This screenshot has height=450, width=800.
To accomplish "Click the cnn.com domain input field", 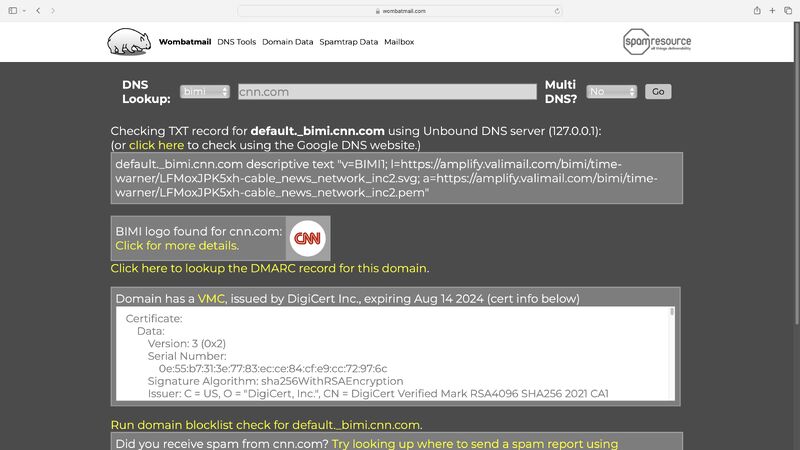I will pyautogui.click(x=387, y=92).
